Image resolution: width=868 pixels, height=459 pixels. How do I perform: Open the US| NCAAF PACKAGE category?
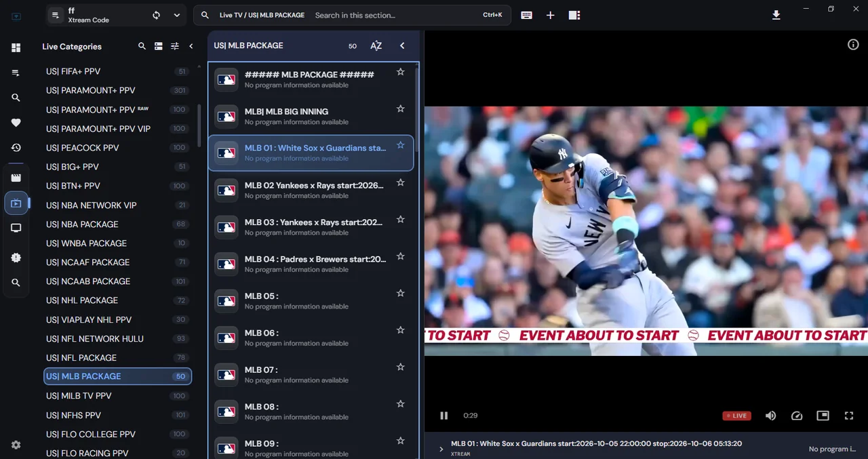click(x=117, y=262)
